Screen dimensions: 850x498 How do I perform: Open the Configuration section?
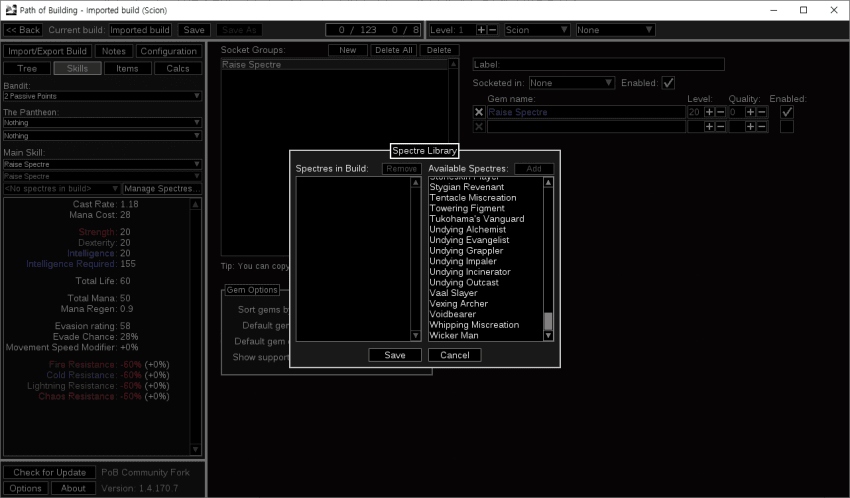click(169, 51)
